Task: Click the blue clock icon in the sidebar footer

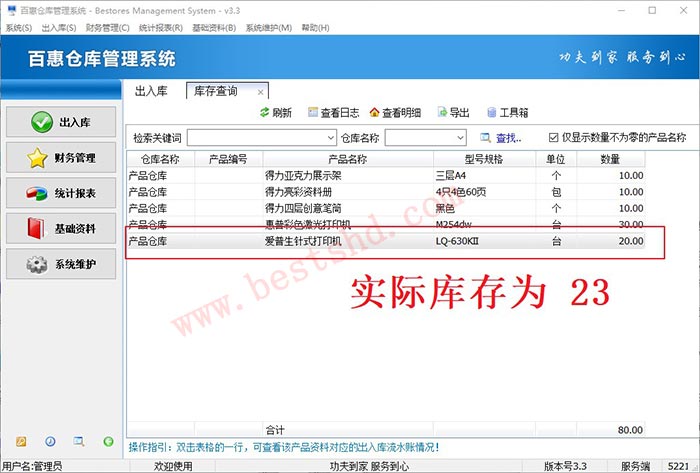Action: click(x=50, y=441)
